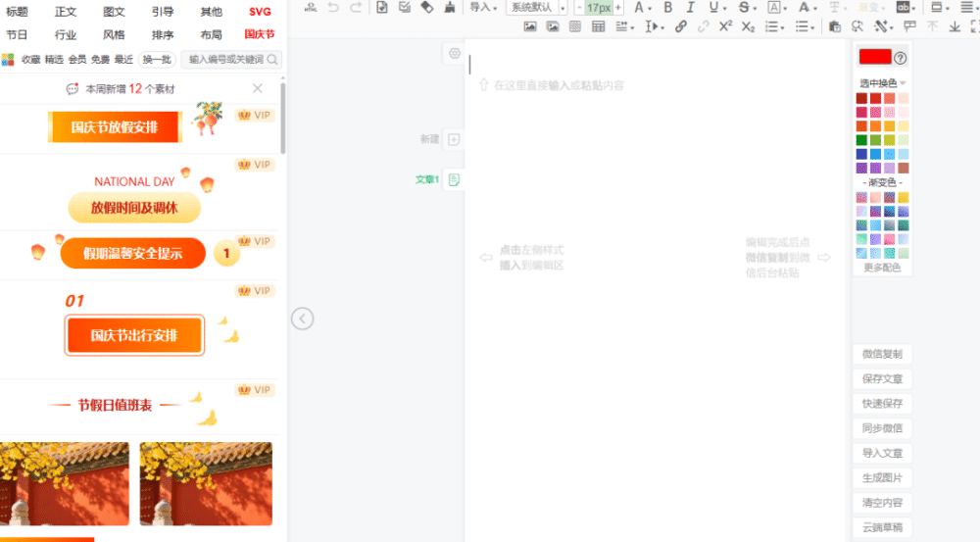The width and height of the screenshot is (980, 542).
Task: Select the format brush tool
Action: [x=450, y=8]
